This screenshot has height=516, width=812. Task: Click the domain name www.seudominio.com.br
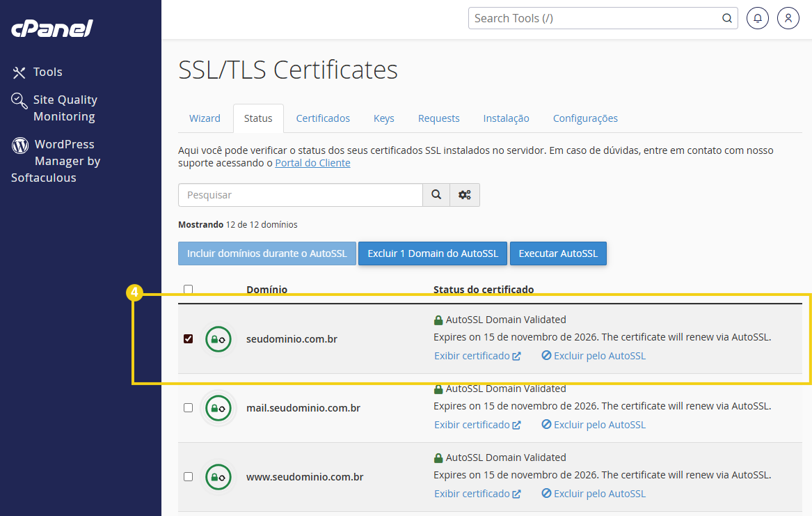pyautogui.click(x=305, y=477)
